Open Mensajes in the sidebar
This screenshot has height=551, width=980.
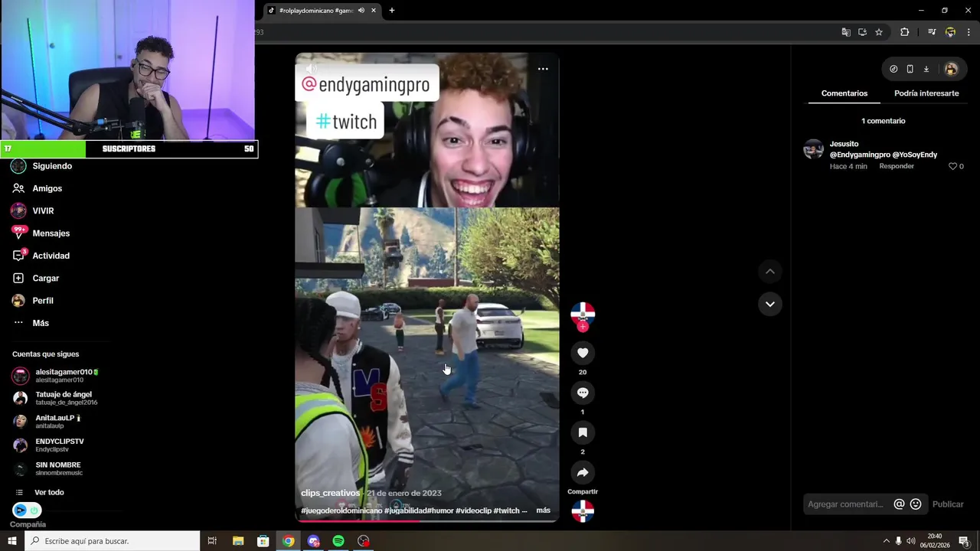pyautogui.click(x=41, y=233)
